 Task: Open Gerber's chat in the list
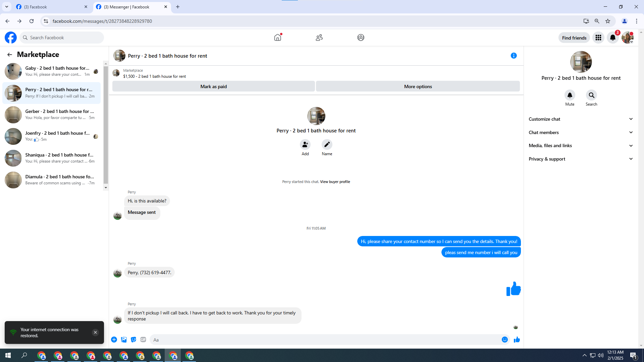(52, 115)
